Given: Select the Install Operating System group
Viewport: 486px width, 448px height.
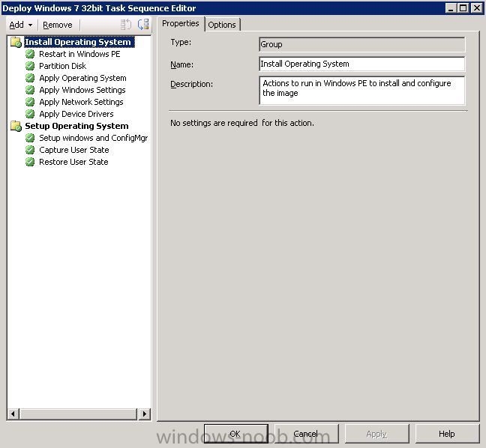Looking at the screenshot, I should tap(78, 42).
